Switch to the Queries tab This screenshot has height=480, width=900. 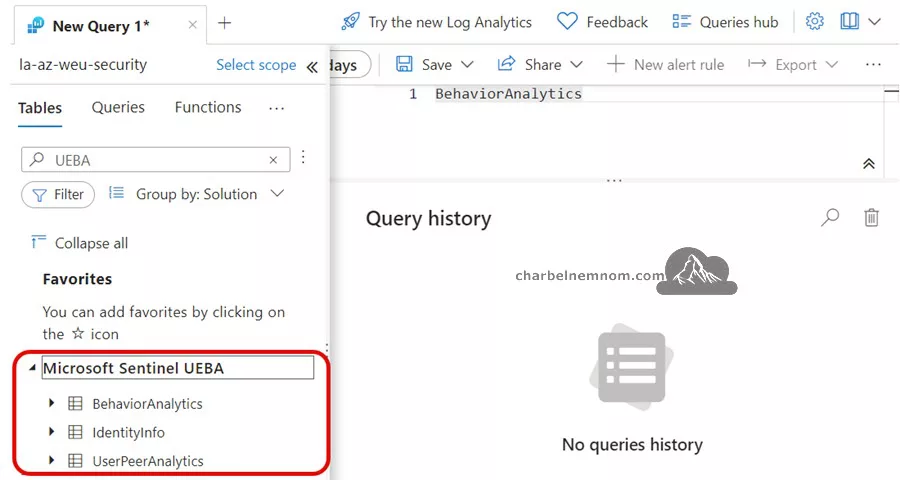[x=118, y=107]
